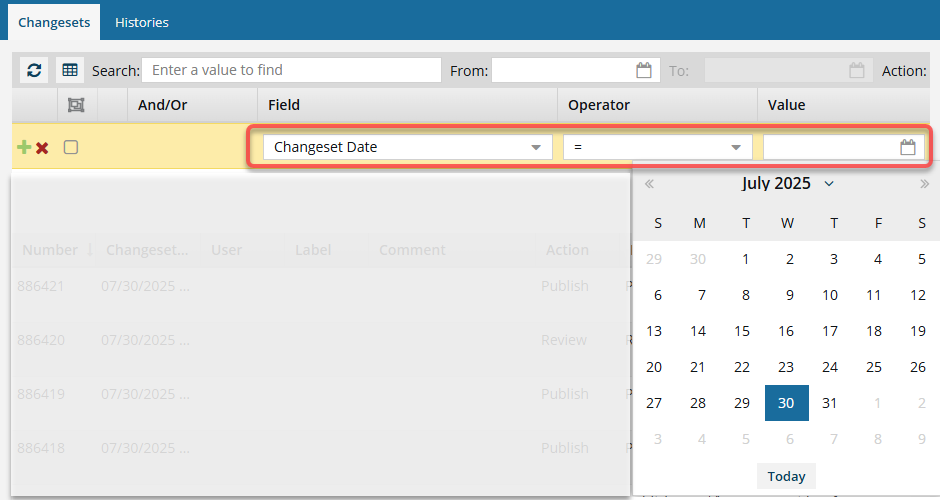Open the July 2025 month selector
940x500 pixels.
click(788, 183)
